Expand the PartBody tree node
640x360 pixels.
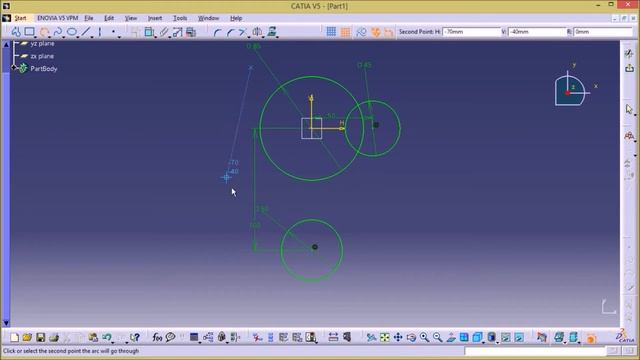[x=14, y=67]
